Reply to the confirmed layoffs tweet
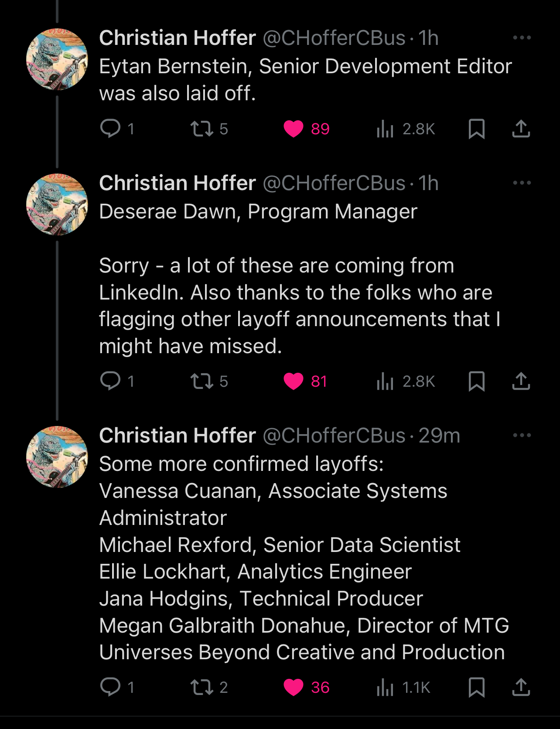 [110, 687]
